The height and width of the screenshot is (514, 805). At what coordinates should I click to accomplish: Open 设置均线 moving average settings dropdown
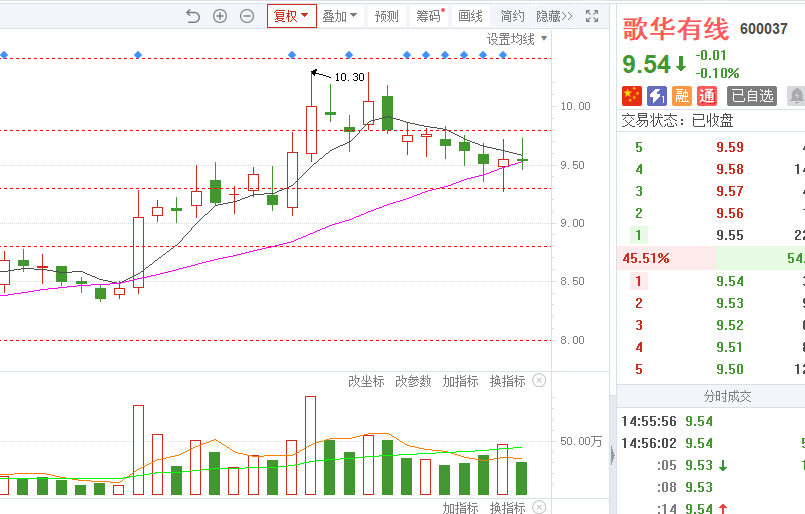pos(517,39)
